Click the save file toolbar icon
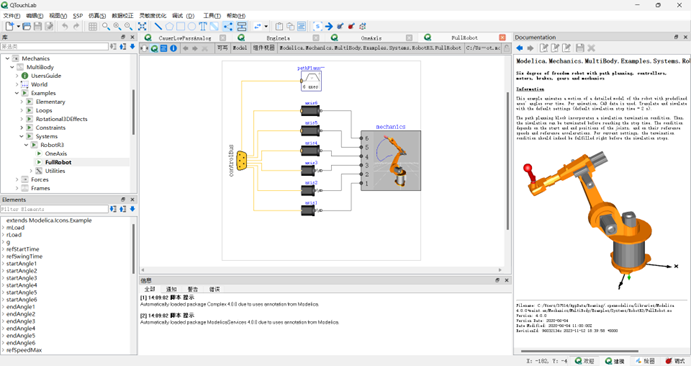Screen dimensions: 691x366 click(38, 26)
